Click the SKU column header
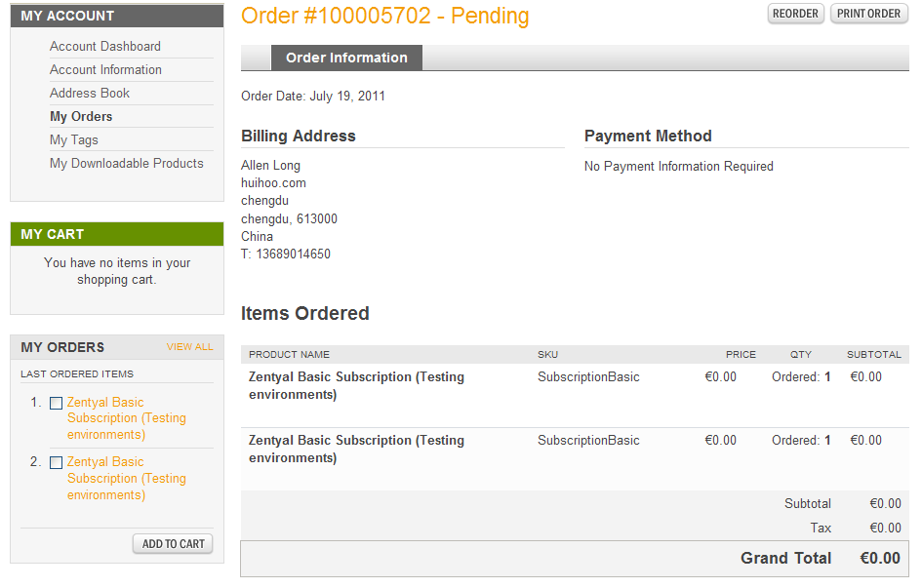 click(x=547, y=354)
